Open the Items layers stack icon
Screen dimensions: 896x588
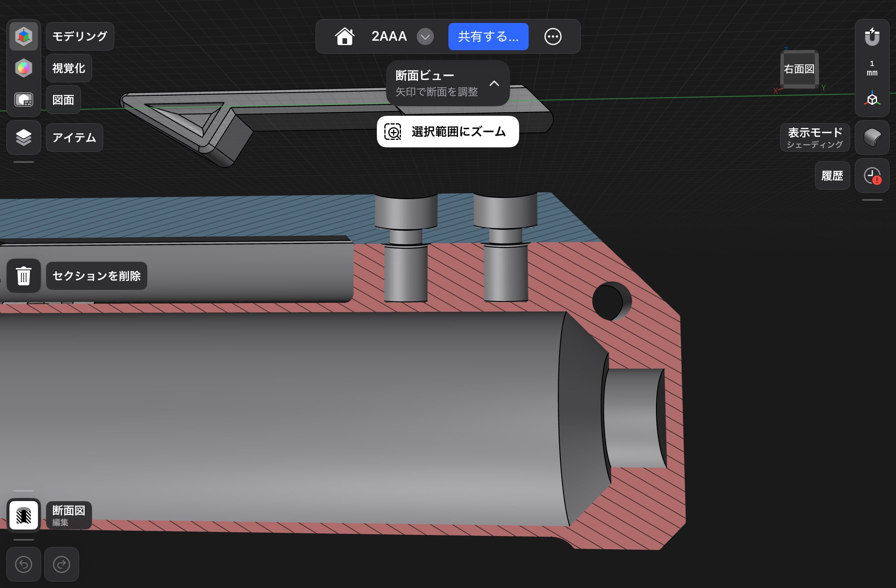pos(24,138)
